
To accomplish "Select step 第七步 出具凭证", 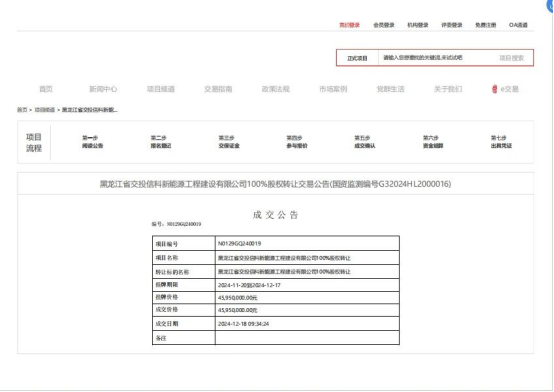I will [501, 142].
